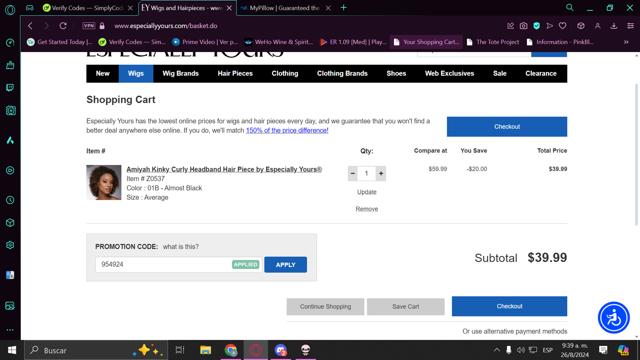The width and height of the screenshot is (640, 360).
Task: Add page to bookmarks heart icon
Action: pyautogui.click(x=563, y=26)
